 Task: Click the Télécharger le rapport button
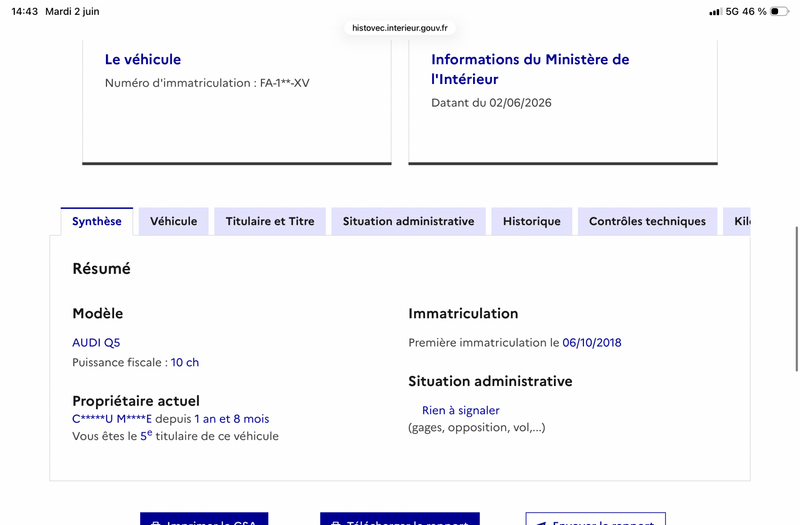click(x=400, y=519)
